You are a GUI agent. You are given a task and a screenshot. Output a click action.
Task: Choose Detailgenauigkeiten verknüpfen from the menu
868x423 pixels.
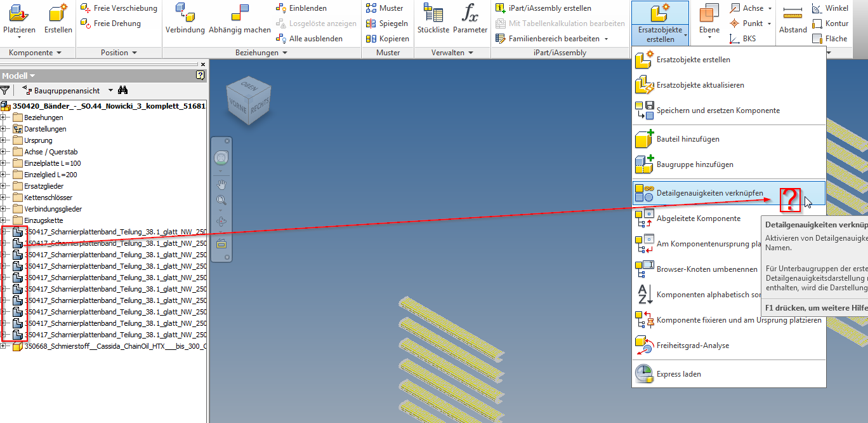pos(704,193)
